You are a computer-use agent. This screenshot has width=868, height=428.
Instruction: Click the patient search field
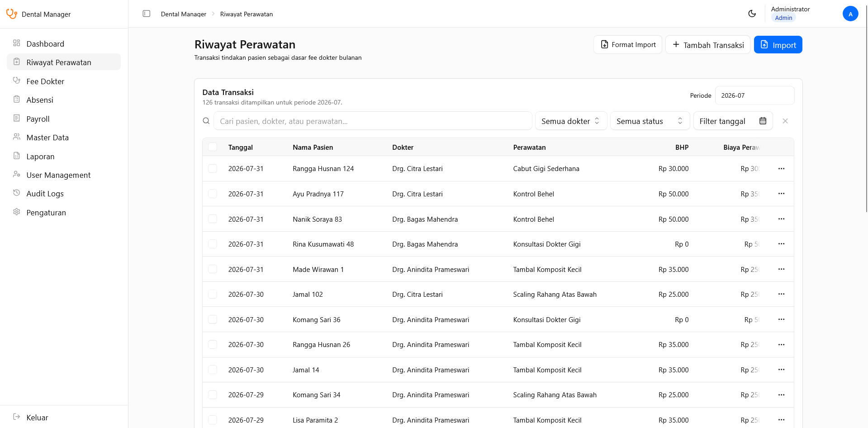tap(373, 121)
